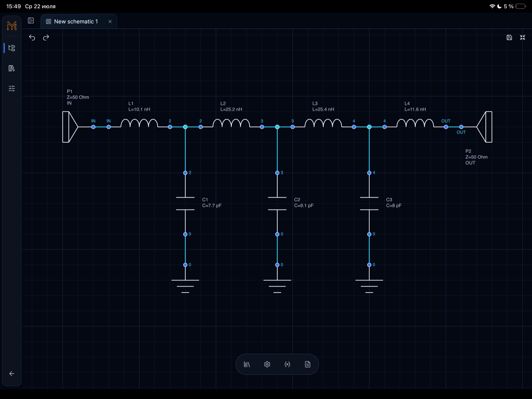Click the 15:49 clock in status bar
This screenshot has width=532, height=399.
14,6
